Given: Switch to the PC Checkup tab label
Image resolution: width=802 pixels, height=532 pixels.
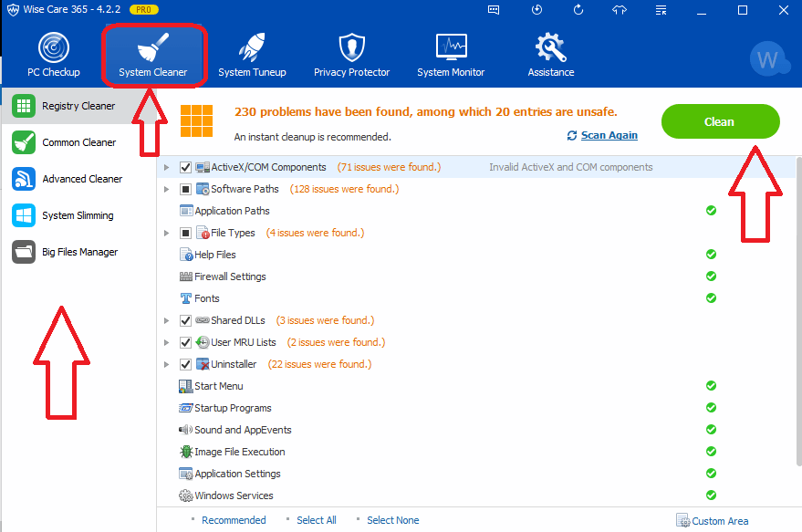Looking at the screenshot, I should [x=54, y=72].
